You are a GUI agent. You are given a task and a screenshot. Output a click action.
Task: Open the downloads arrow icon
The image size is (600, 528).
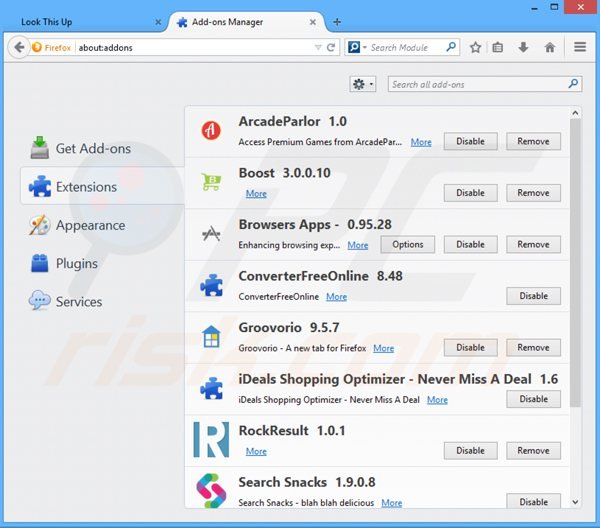click(523, 47)
